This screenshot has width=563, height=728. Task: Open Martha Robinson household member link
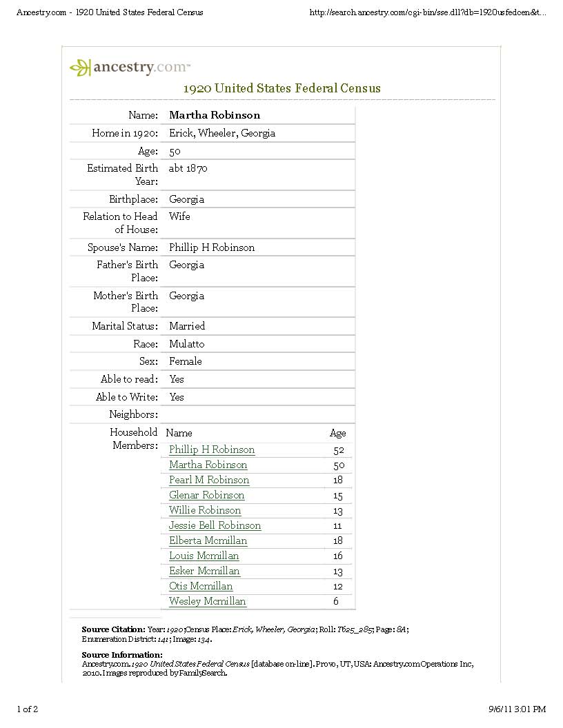[x=208, y=465]
